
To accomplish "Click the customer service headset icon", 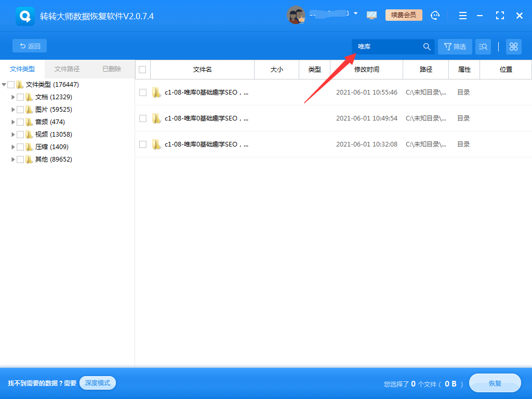I will 435,16.
